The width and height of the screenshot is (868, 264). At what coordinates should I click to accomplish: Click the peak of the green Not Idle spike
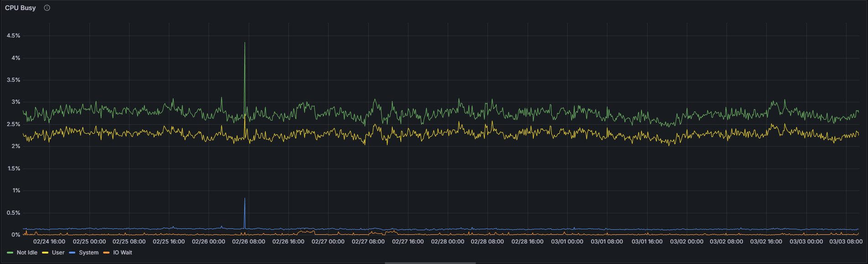245,43
